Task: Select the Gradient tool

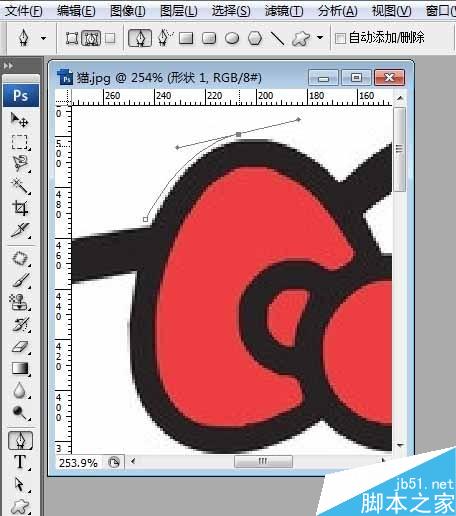Action: (x=20, y=368)
